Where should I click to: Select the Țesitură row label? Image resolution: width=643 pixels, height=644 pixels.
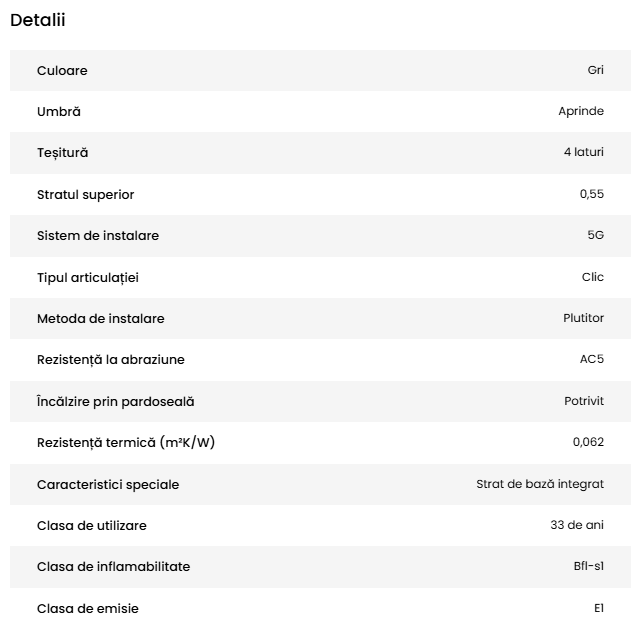[62, 153]
